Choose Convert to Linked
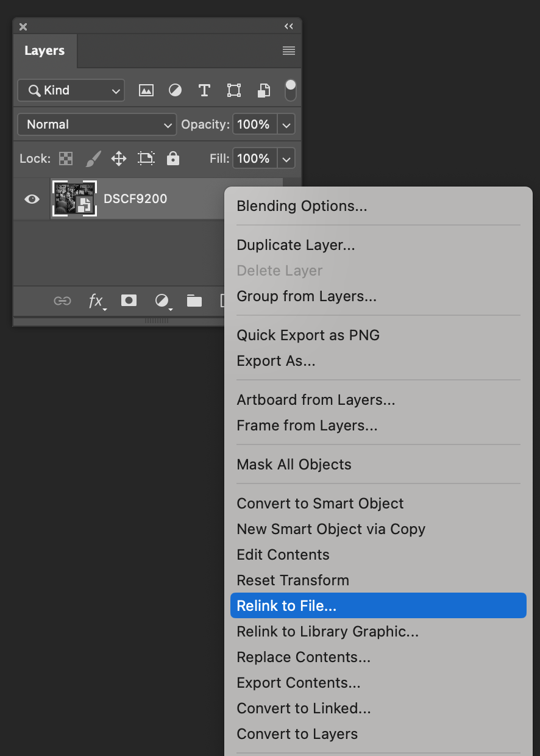 pos(378,708)
